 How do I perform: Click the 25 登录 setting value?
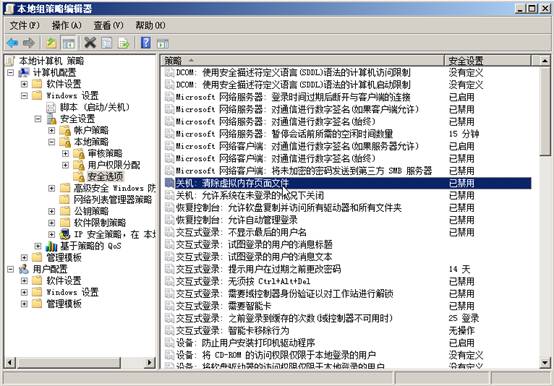464,318
